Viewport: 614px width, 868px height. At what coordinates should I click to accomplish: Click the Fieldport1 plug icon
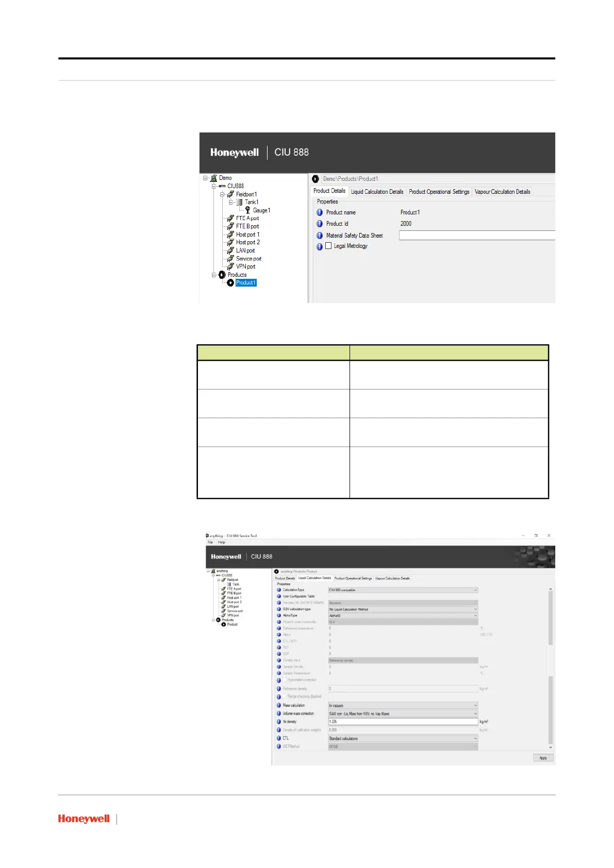(x=230, y=194)
